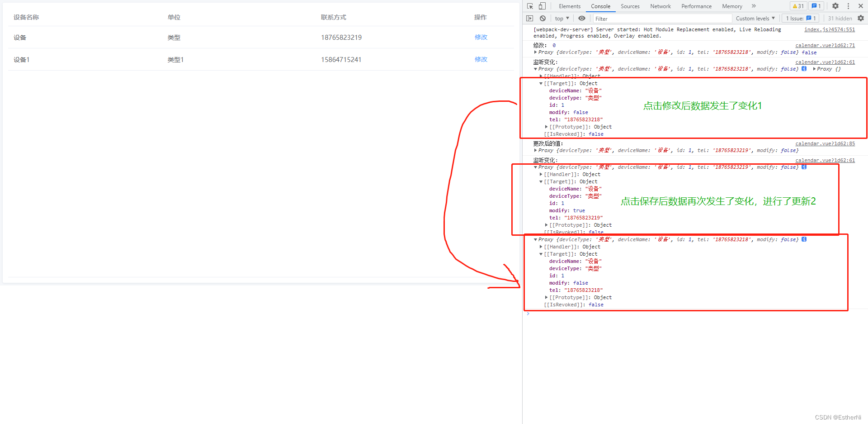Click the blue info badge next to Proxy object
The image size is (868, 424).
point(804,69)
